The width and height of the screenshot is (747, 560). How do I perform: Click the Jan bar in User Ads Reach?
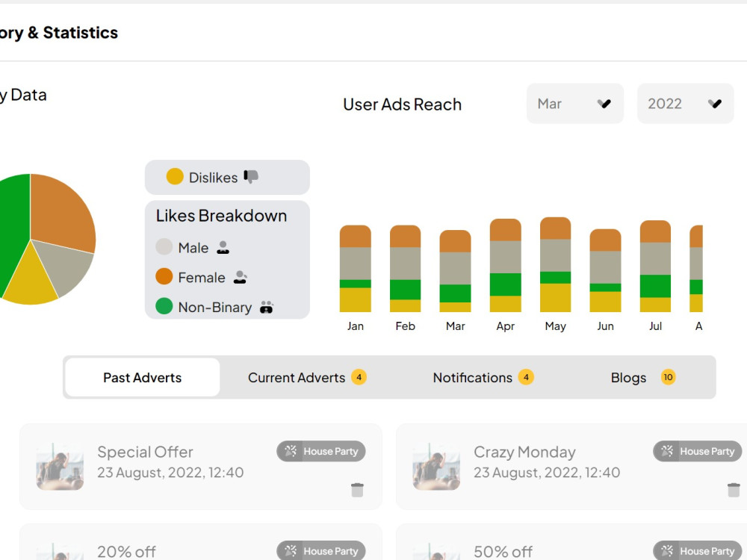tap(356, 269)
